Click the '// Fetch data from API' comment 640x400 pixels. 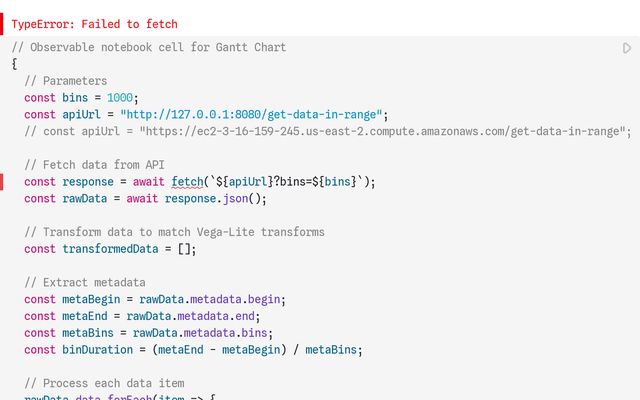tap(94, 165)
